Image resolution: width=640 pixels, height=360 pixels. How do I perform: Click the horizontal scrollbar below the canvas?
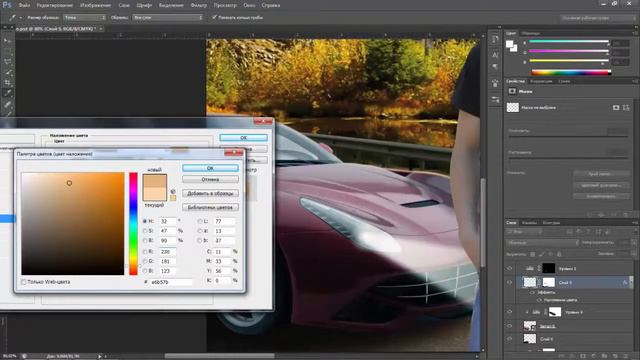point(220,356)
